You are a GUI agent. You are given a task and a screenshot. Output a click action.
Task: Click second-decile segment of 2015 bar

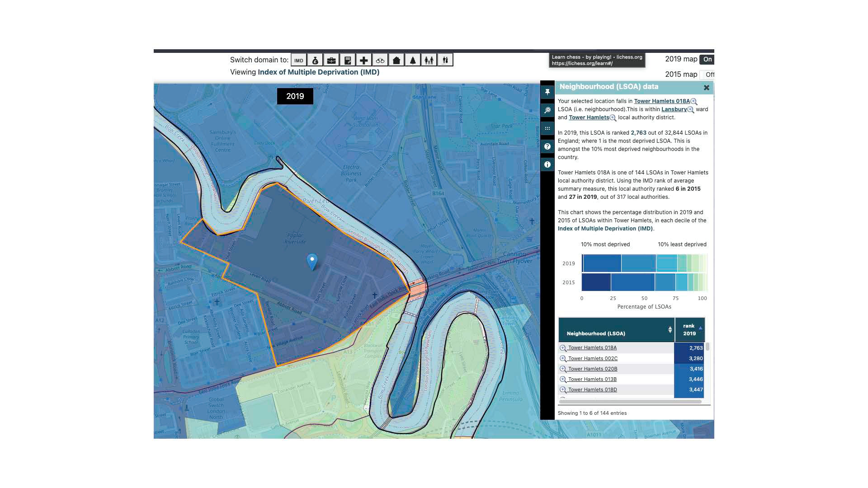[x=632, y=282]
